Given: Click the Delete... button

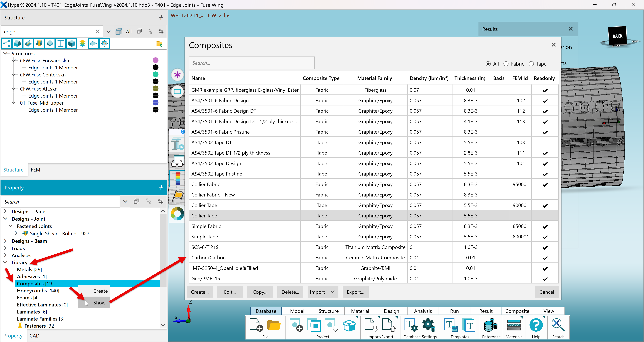Looking at the screenshot, I should coord(290,292).
